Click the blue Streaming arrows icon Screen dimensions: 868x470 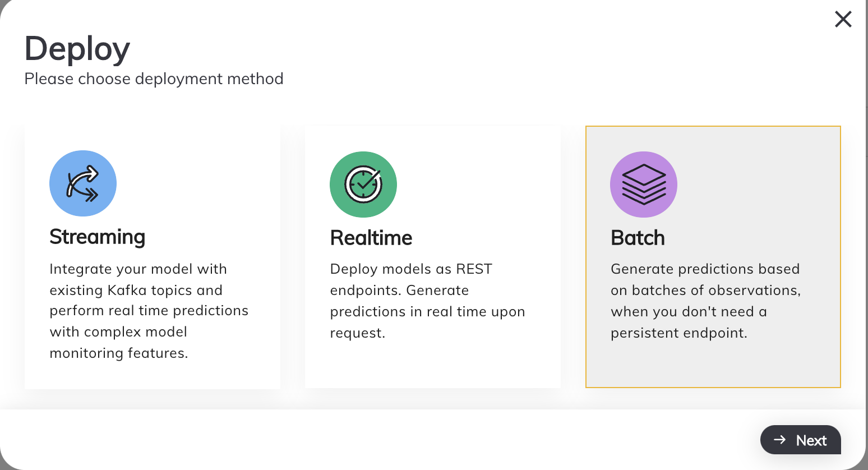point(83,183)
